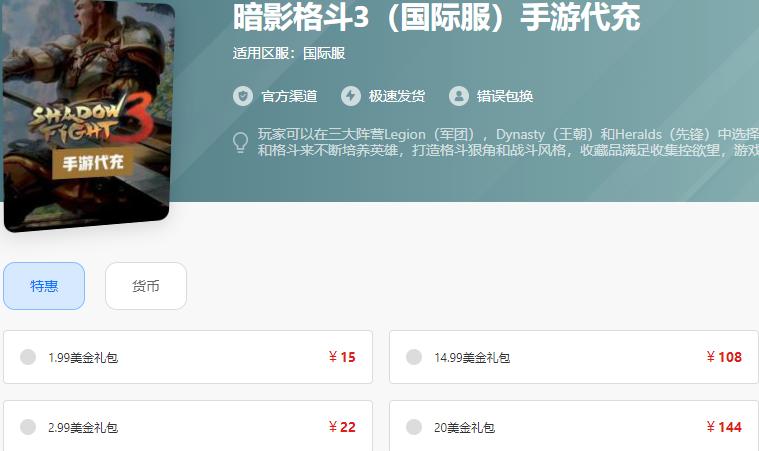Click the Shadow Fight 3 cover image

tap(88, 115)
